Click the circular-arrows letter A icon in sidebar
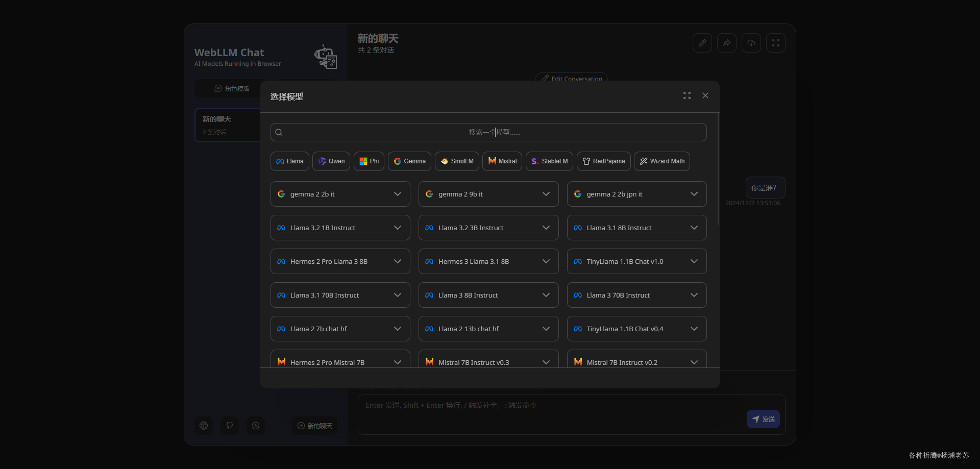The height and width of the screenshot is (469, 980). pos(256,426)
